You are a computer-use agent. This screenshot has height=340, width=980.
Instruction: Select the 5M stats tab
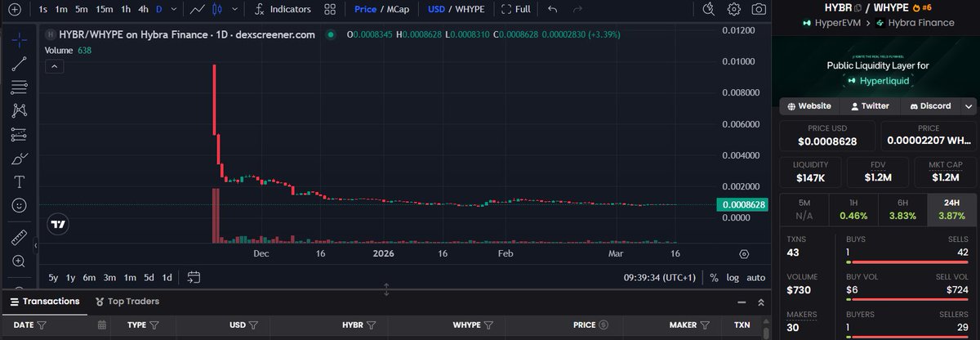(804, 209)
